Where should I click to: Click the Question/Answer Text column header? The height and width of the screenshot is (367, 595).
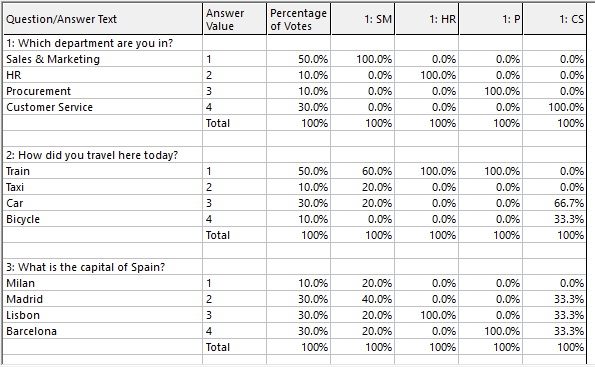(102, 19)
